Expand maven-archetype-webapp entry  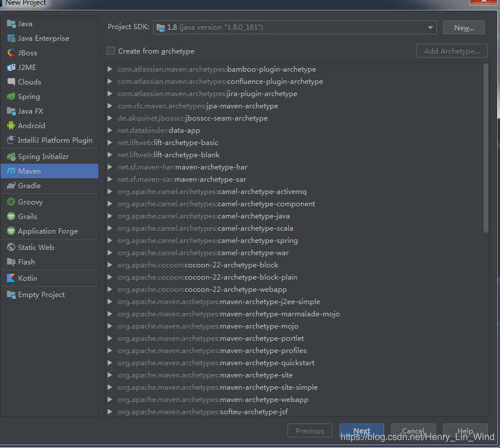[109, 400]
